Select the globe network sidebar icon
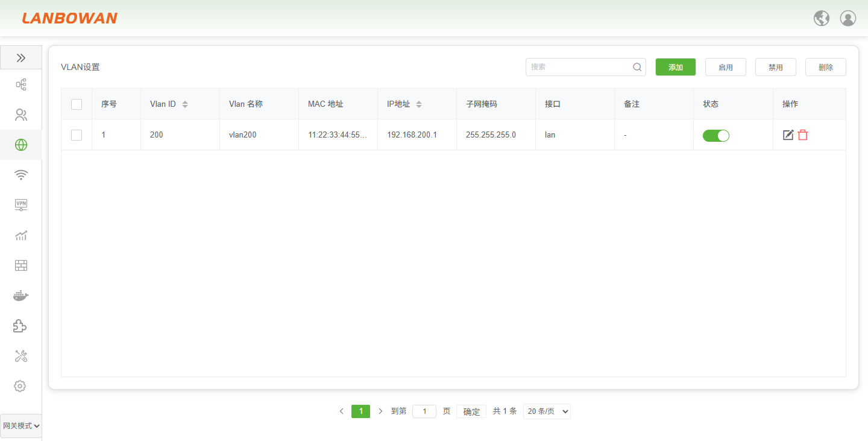The image size is (868, 441). (21, 145)
